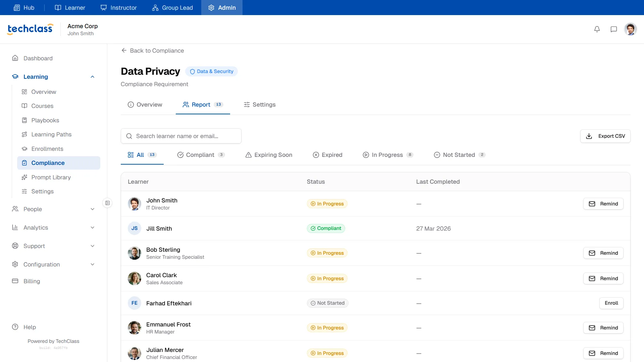This screenshot has height=362, width=644.
Task: Open the messages chat icon
Action: [x=614, y=29]
